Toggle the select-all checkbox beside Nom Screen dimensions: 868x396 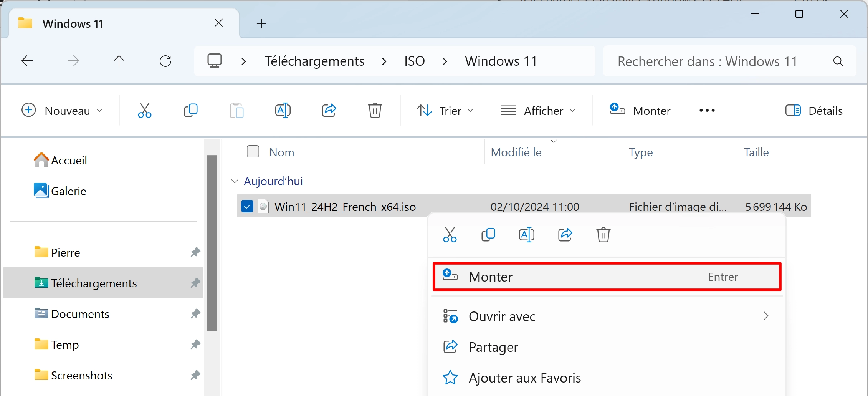pyautogui.click(x=253, y=151)
